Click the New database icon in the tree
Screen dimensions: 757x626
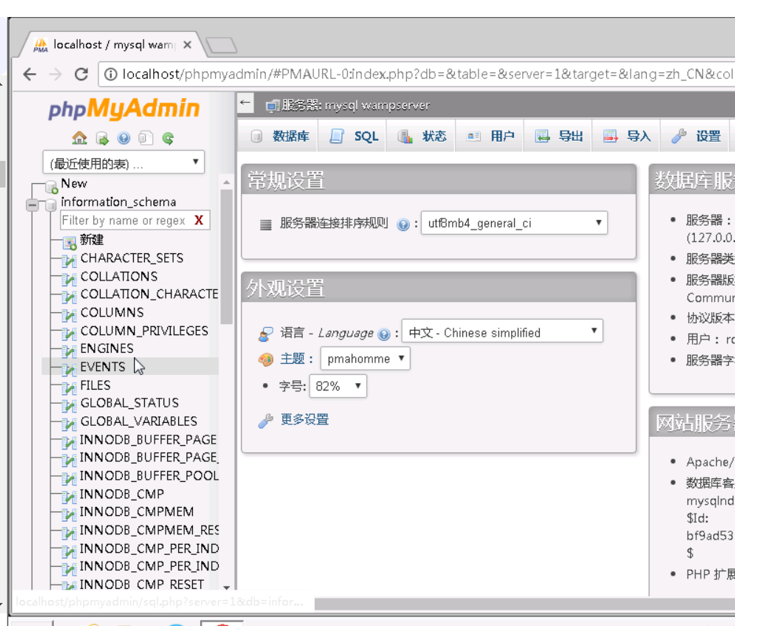pos(52,186)
